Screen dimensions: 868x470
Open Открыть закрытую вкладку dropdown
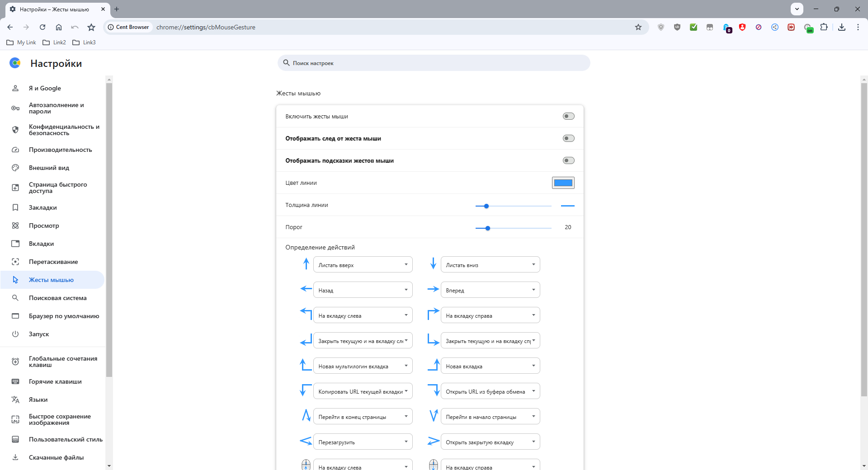491,442
